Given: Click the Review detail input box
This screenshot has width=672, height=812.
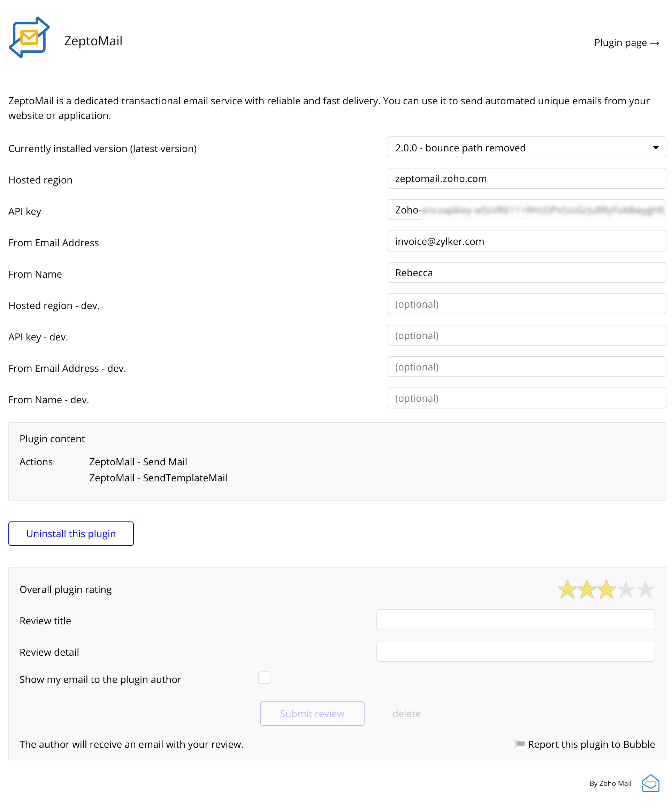Looking at the screenshot, I should click(515, 651).
